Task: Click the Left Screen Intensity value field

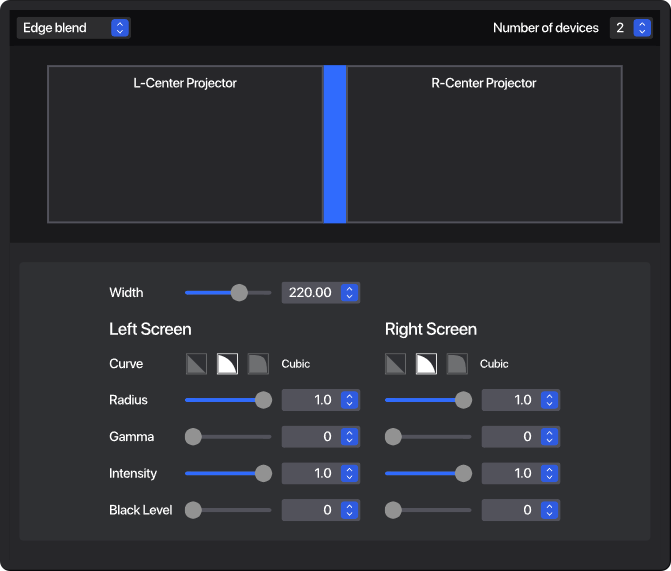Action: click(x=311, y=473)
